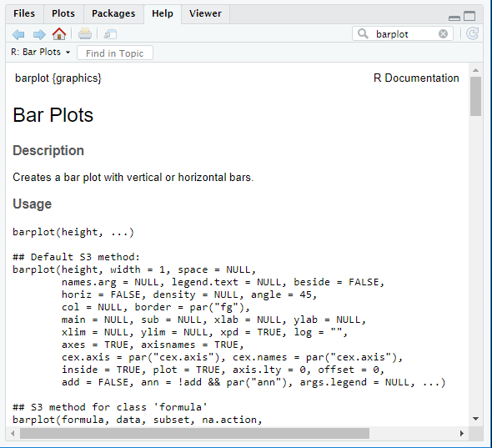
Task: Click the Find in Topic field
Action: click(x=115, y=53)
